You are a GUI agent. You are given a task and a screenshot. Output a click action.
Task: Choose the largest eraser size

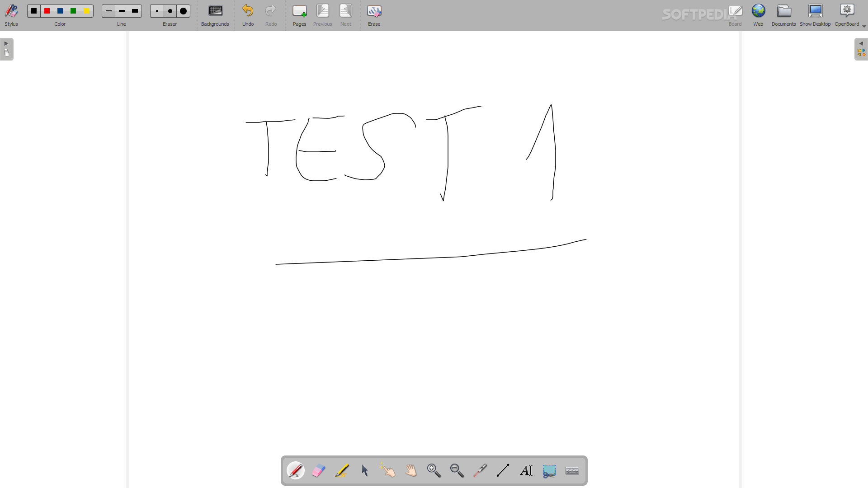point(183,11)
